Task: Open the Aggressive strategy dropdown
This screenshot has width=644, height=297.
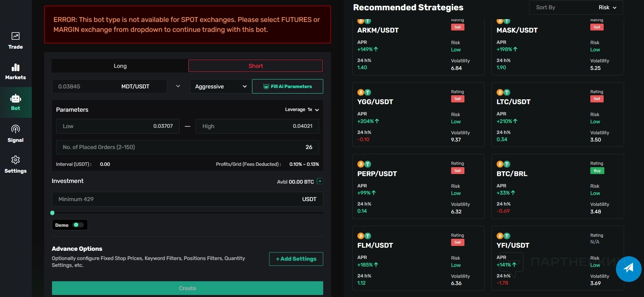Action: (221, 86)
